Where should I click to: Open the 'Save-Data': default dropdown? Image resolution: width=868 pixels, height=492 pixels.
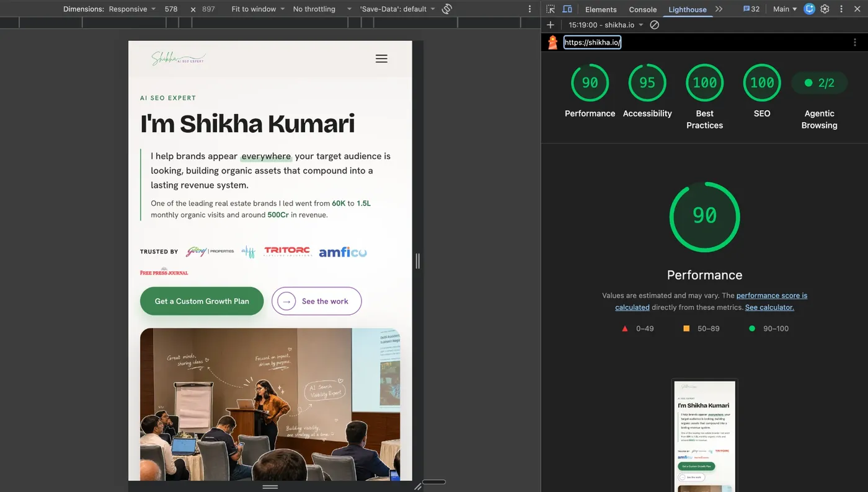397,9
